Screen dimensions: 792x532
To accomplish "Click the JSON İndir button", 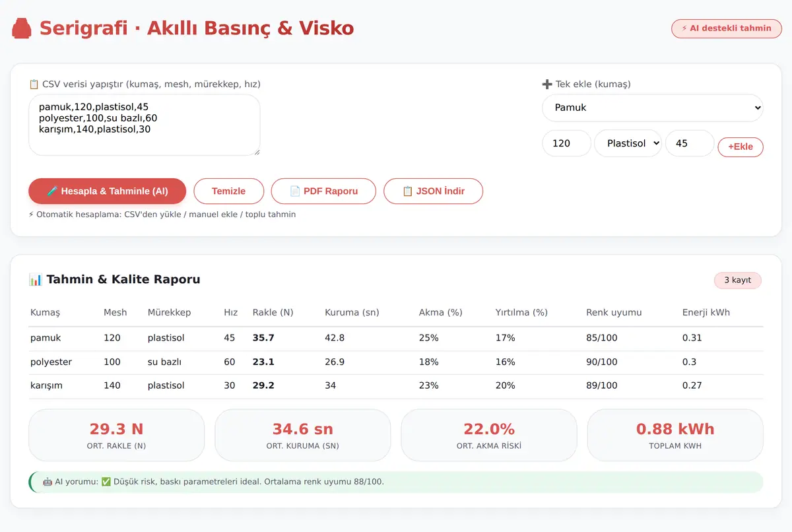I will tap(433, 191).
